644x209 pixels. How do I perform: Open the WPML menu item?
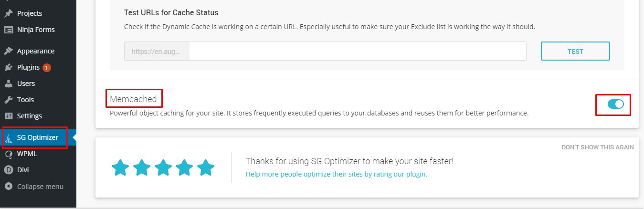click(27, 154)
